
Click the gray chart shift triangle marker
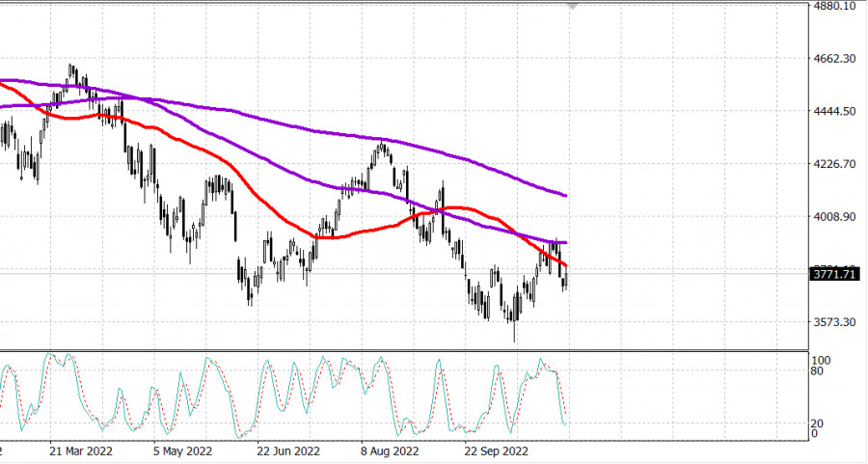pyautogui.click(x=575, y=6)
